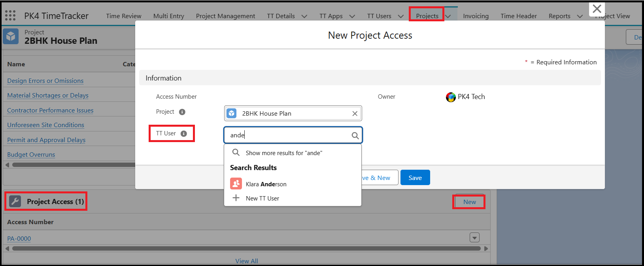Click the Save button
The image size is (644, 266).
[415, 178]
